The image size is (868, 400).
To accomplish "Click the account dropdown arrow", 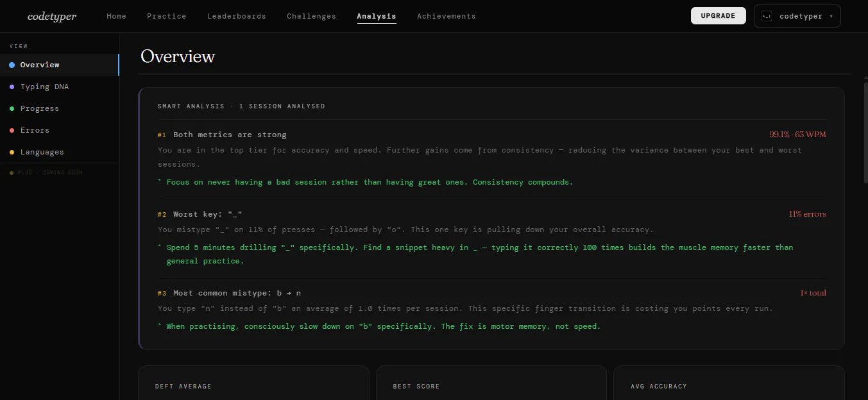I will tap(831, 17).
